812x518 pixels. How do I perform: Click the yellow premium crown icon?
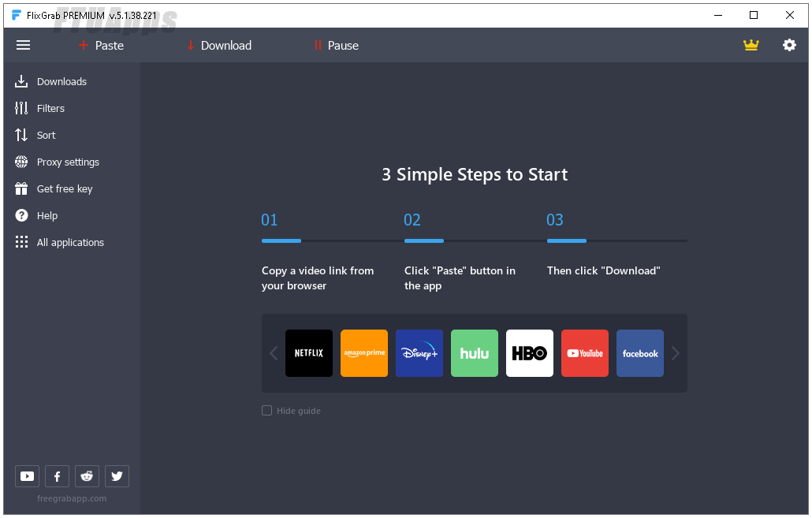click(x=751, y=45)
